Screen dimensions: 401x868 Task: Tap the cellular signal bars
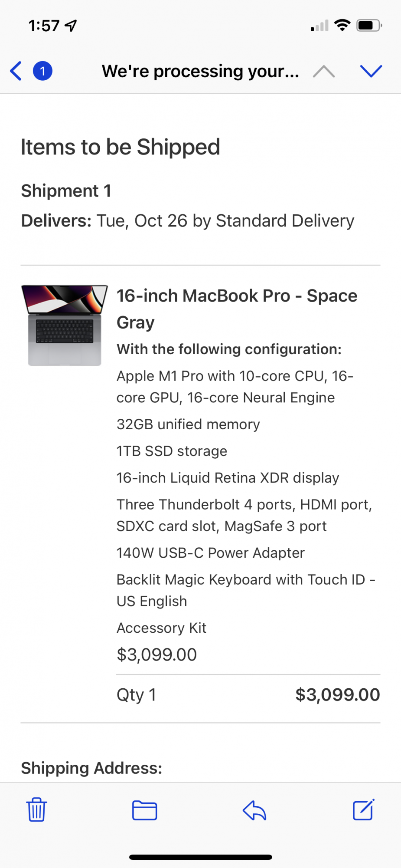click(x=319, y=26)
